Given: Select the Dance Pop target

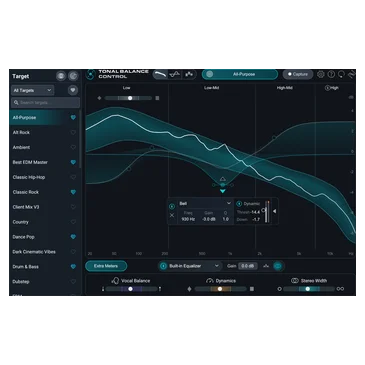Looking at the screenshot, I should tap(45, 237).
